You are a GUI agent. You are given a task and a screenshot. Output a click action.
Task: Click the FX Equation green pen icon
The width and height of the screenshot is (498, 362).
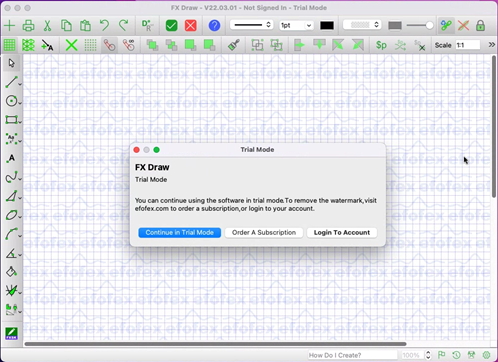(x=11, y=333)
